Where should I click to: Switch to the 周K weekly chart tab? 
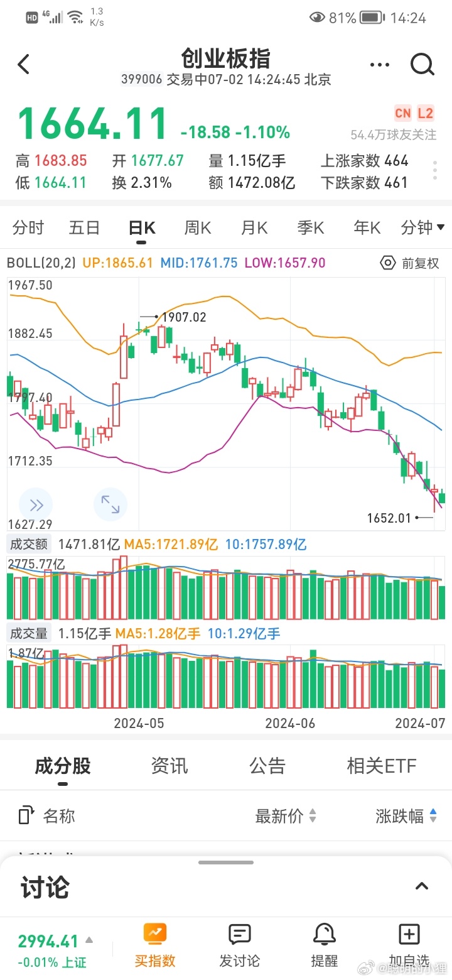coord(197,227)
